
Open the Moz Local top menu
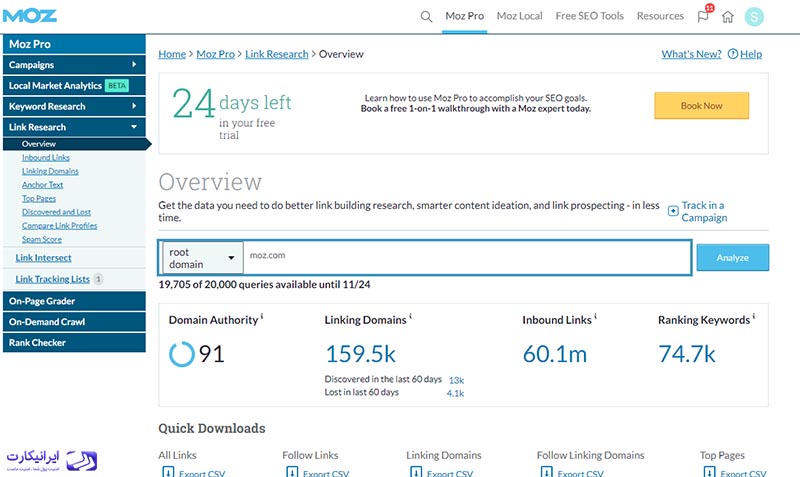[x=519, y=16]
